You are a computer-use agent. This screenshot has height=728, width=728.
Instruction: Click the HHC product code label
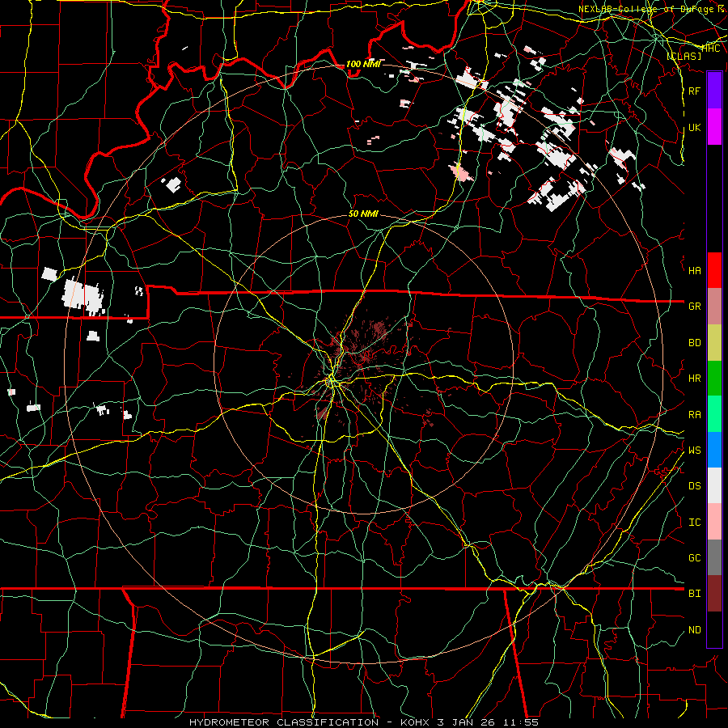(711, 49)
